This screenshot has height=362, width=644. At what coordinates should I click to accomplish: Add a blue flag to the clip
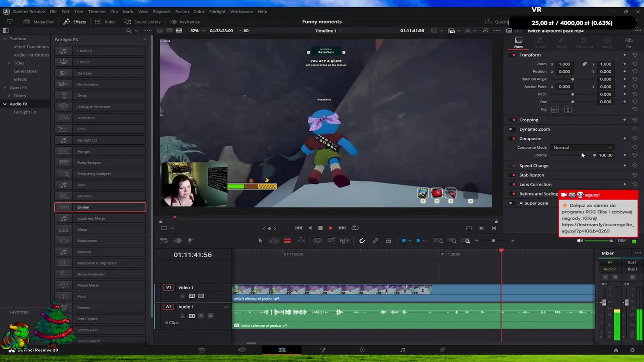click(404, 241)
